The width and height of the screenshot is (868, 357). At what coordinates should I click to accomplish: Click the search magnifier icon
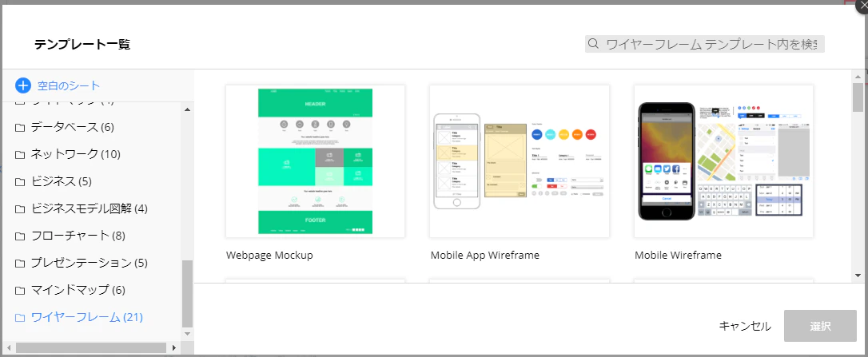593,44
